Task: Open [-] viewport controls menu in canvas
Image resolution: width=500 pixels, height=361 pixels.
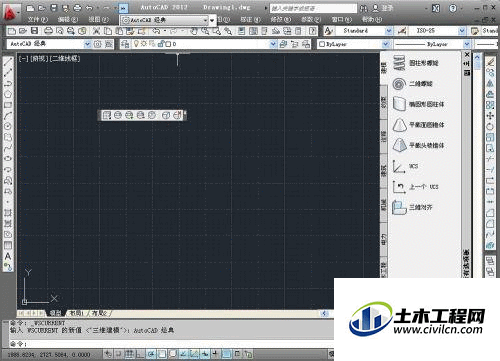Action: [23, 59]
